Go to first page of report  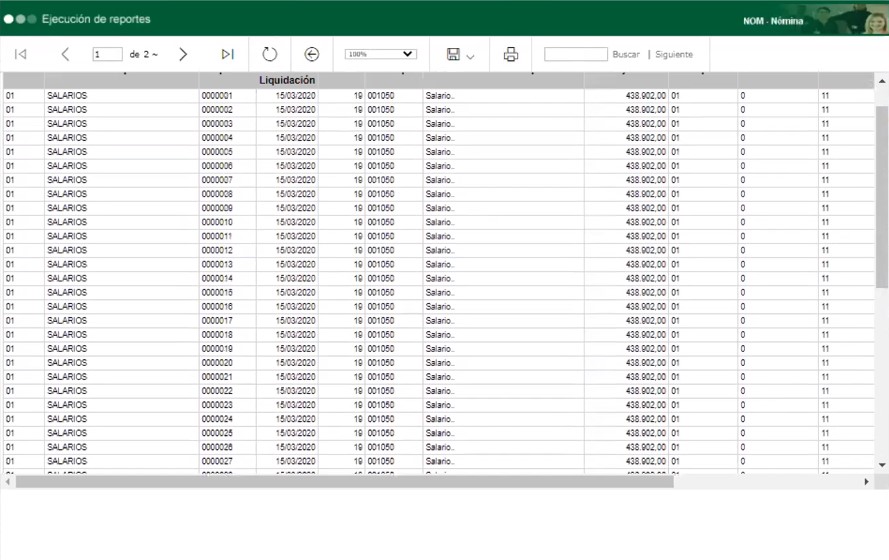coord(20,54)
